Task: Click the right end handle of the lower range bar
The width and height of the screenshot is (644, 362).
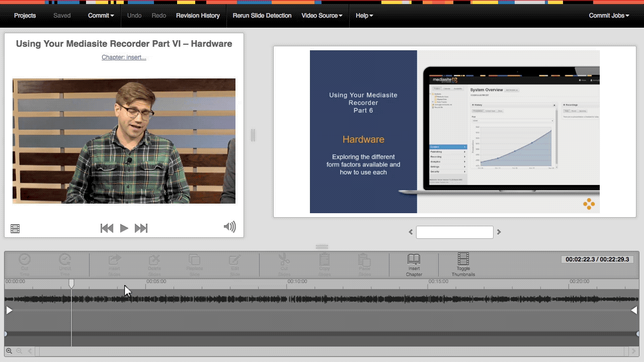Action: [637, 334]
